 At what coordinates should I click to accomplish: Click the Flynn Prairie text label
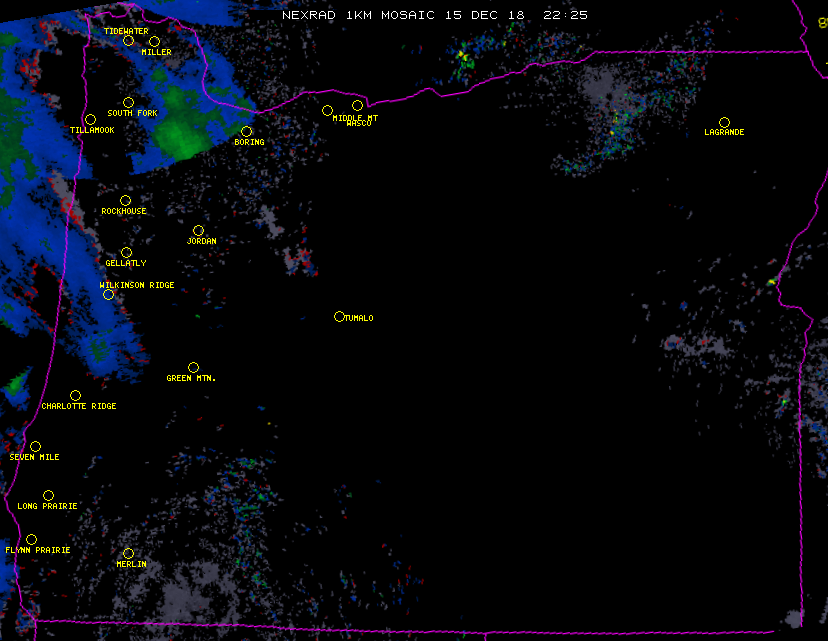(38, 550)
